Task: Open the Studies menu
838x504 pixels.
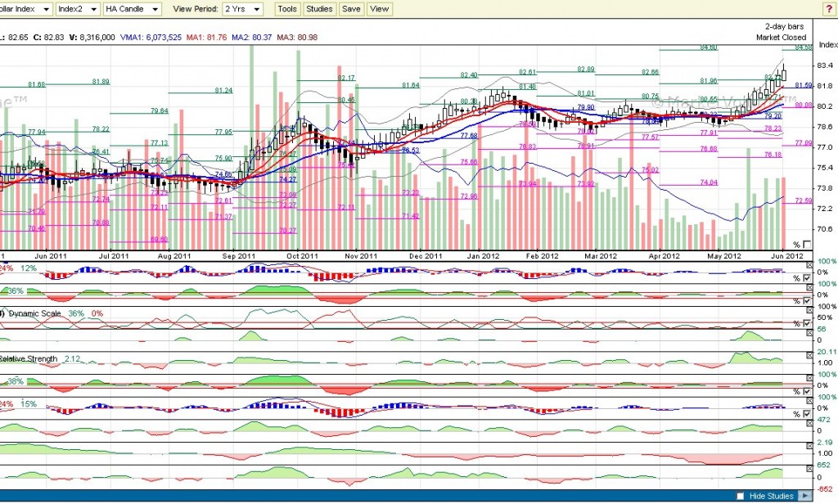Action: 319,9
